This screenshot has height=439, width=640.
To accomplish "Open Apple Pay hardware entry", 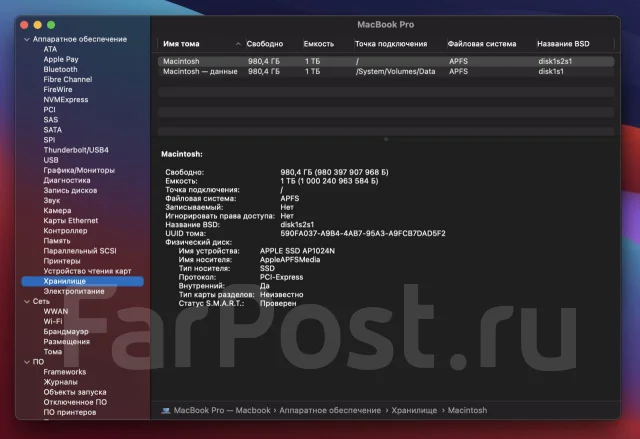I will click(61, 59).
